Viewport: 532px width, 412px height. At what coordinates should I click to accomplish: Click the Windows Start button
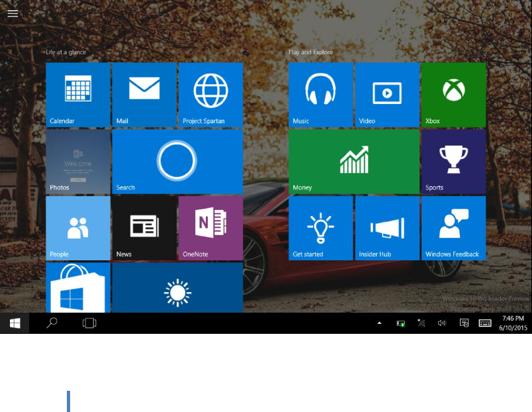click(x=15, y=323)
